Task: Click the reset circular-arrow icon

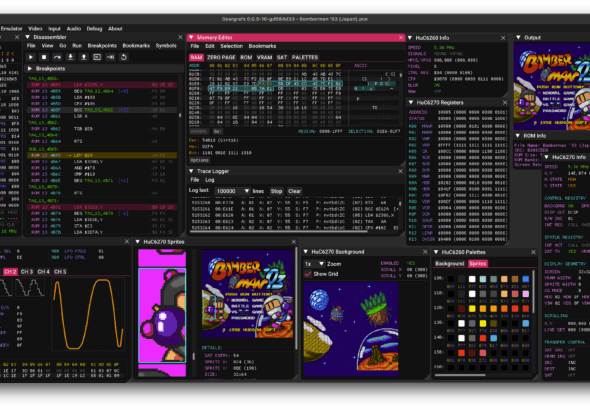Action: 123,57
